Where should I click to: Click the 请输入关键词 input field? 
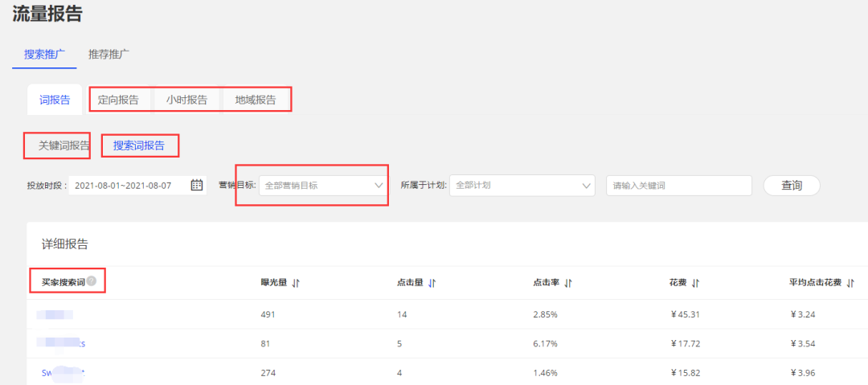click(678, 186)
